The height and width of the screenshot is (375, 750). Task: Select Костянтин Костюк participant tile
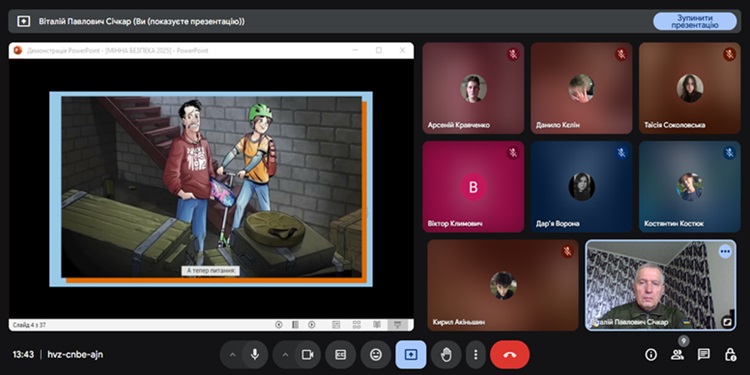(690, 187)
